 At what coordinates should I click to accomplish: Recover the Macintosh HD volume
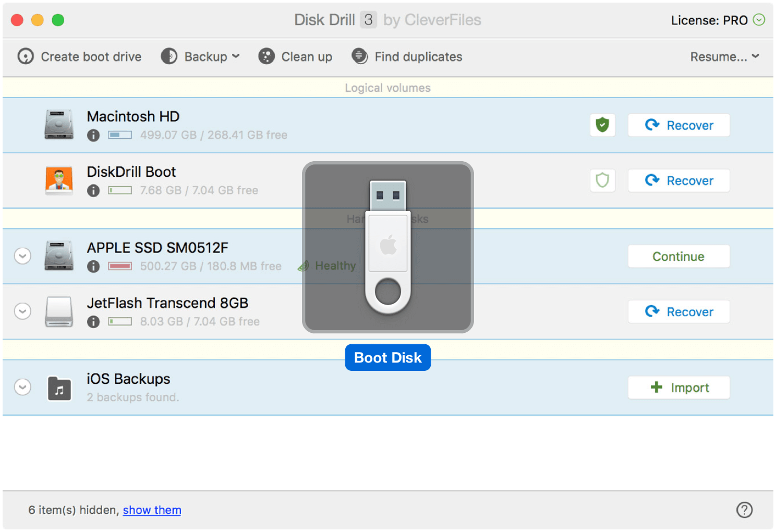pyautogui.click(x=678, y=125)
